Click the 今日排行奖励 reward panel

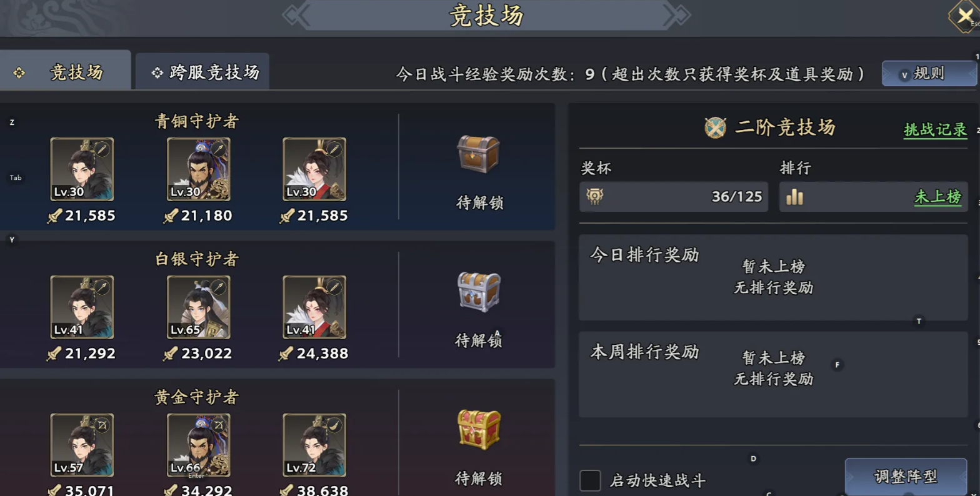coord(773,277)
